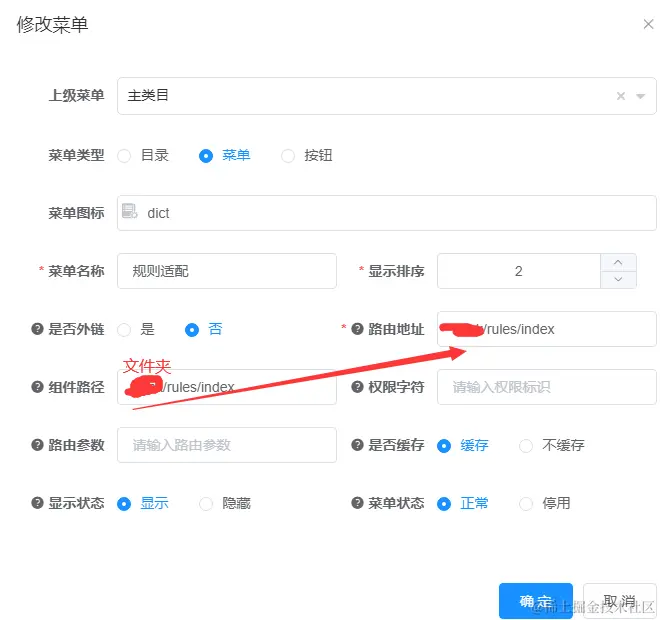The width and height of the screenshot is (660, 620).
Task: Edit the 路由地址 input field
Action: point(547,329)
